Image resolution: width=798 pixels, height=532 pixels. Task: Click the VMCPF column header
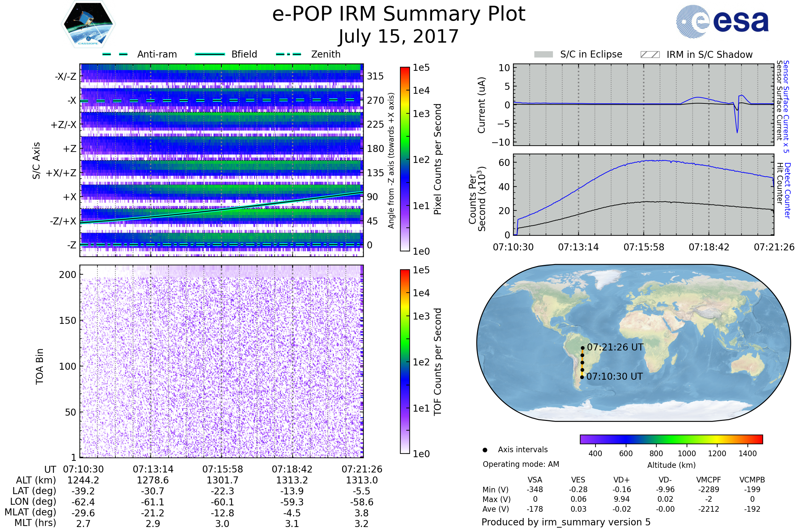[x=709, y=480]
